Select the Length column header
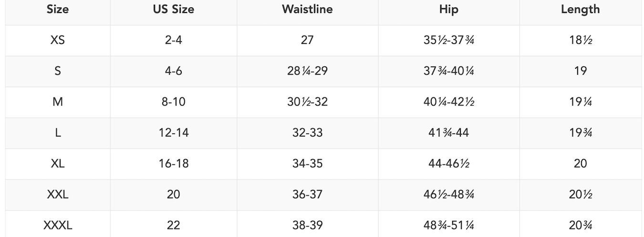644x237 pixels. pos(580,10)
